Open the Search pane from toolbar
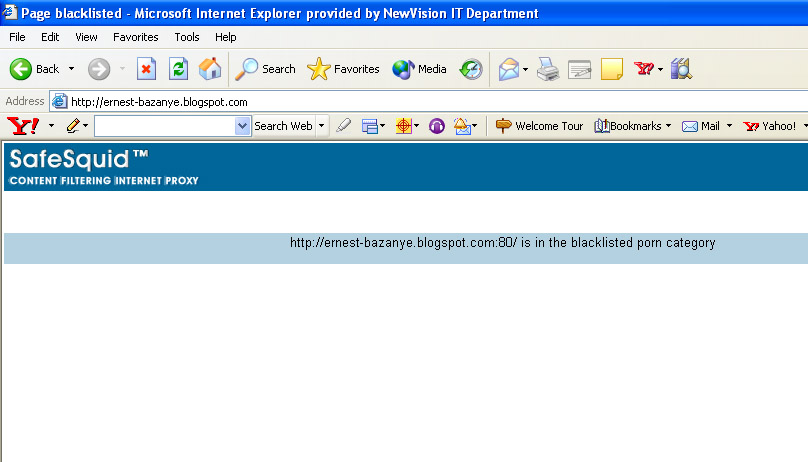This screenshot has width=808, height=462. (265, 69)
